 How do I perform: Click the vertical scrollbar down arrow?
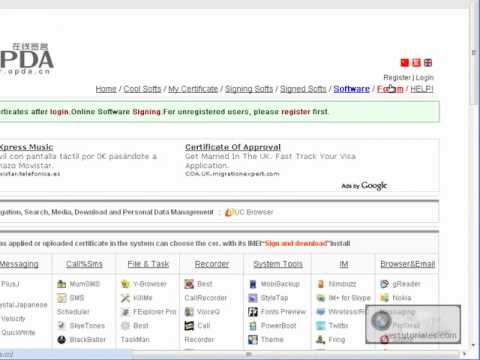474,345
